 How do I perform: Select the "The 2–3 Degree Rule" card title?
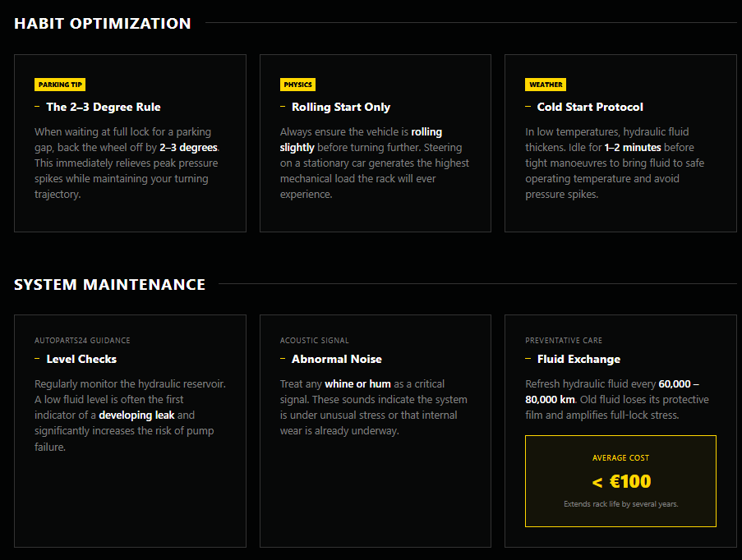point(104,107)
